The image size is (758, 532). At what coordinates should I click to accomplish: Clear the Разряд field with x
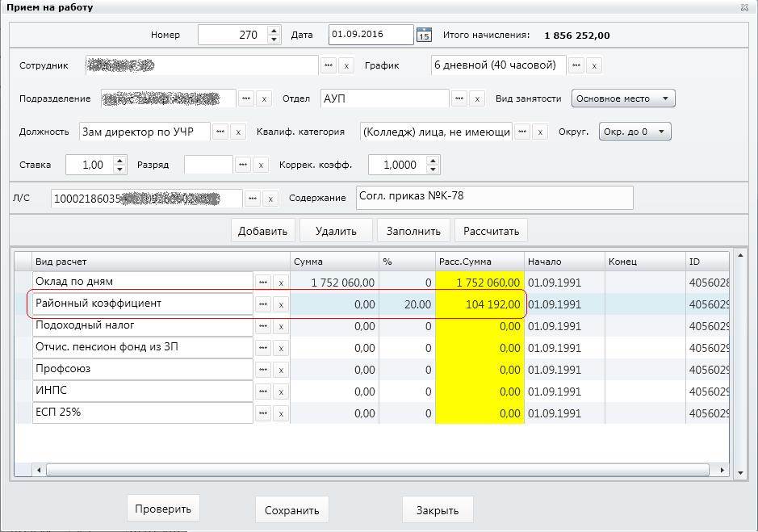coord(261,165)
